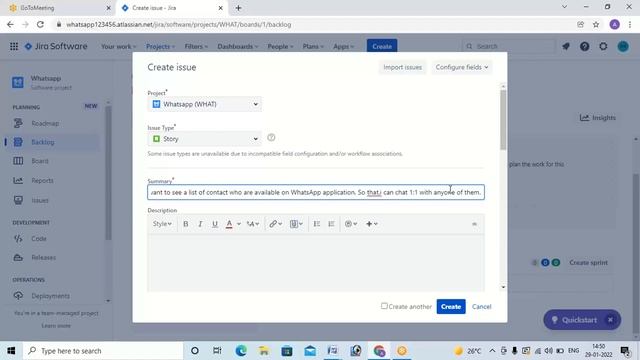640x360 pixels.
Task: Click the Windows Start button
Action: pyautogui.click(x=11, y=351)
